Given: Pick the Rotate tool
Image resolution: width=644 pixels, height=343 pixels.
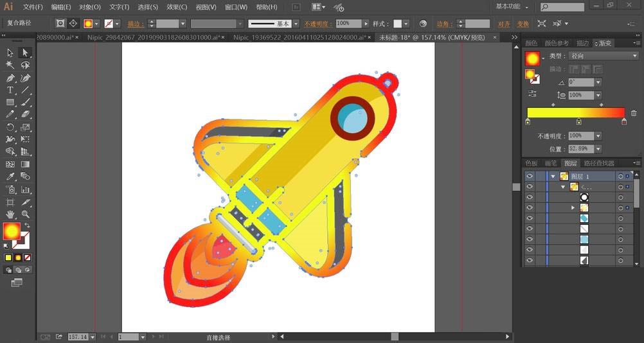Looking at the screenshot, I should click(10, 127).
